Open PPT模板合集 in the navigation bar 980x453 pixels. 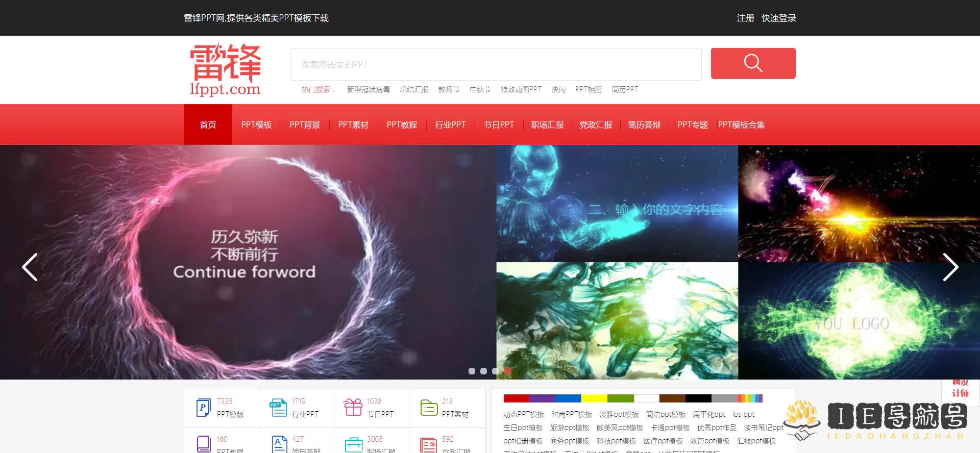pos(741,125)
